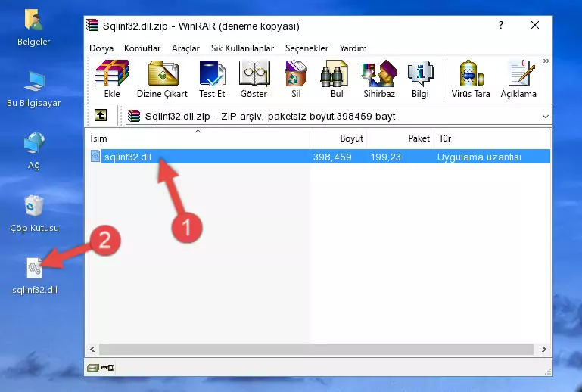The image size is (582, 392).
Task: Click the Uygulama uzantısı type cell
Action: coord(479,157)
